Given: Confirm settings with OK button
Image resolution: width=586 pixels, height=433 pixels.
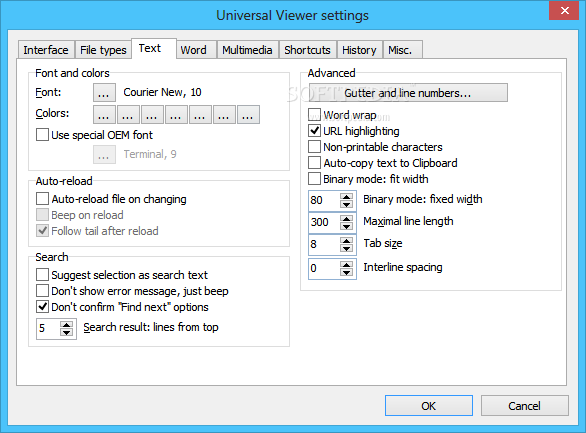Looking at the screenshot, I should pyautogui.click(x=429, y=406).
